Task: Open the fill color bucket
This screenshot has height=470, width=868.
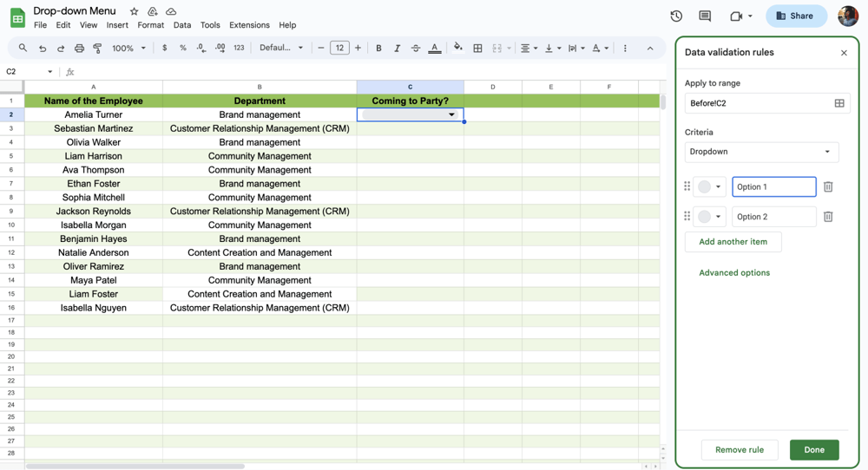Action: [x=457, y=48]
